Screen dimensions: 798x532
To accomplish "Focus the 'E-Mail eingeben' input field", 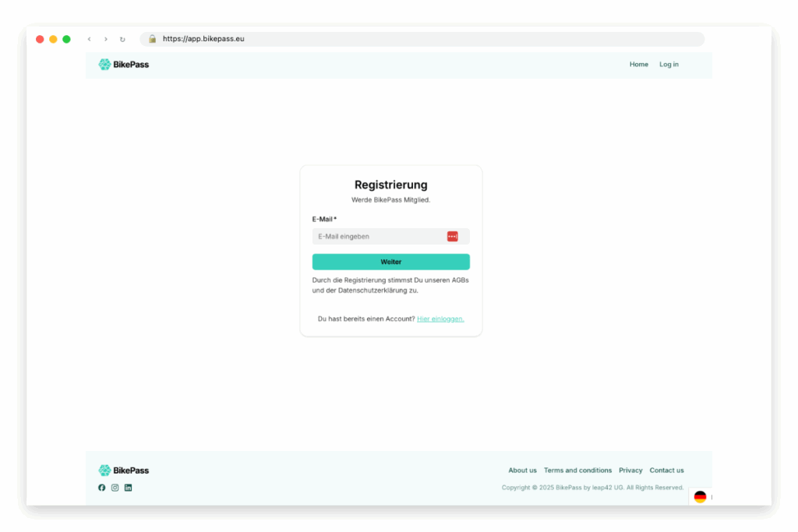I will click(378, 237).
